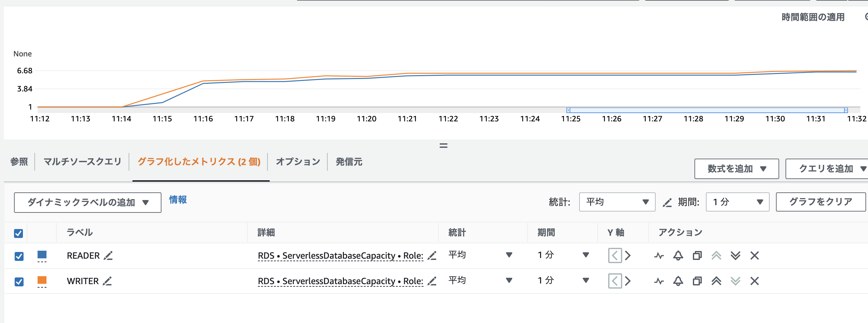
Task: Click the anomaly detection icon for READER
Action: [659, 255]
